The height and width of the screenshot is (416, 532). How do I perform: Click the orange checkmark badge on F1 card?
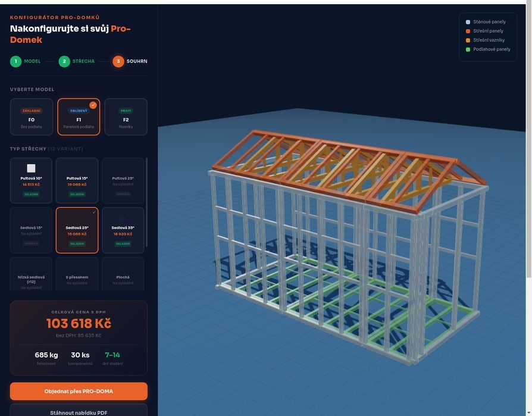tap(93, 105)
